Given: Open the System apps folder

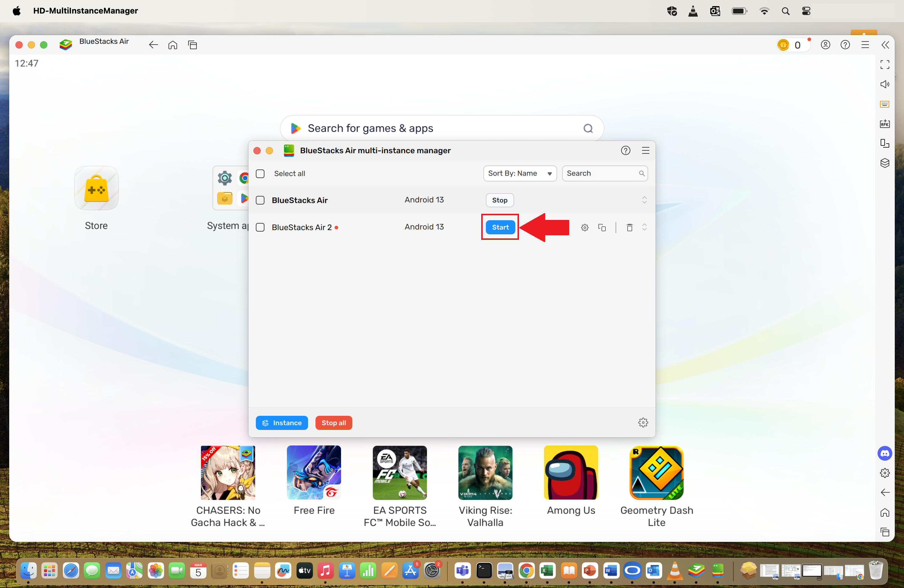Looking at the screenshot, I should pos(230,188).
